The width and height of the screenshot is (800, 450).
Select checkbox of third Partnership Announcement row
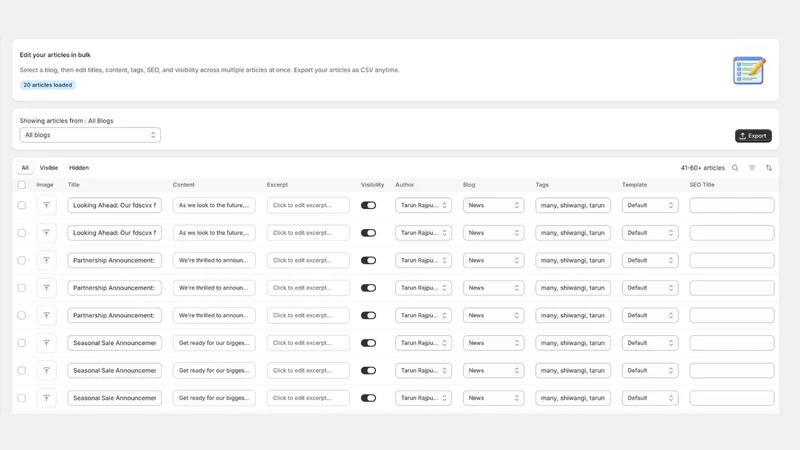(x=21, y=315)
